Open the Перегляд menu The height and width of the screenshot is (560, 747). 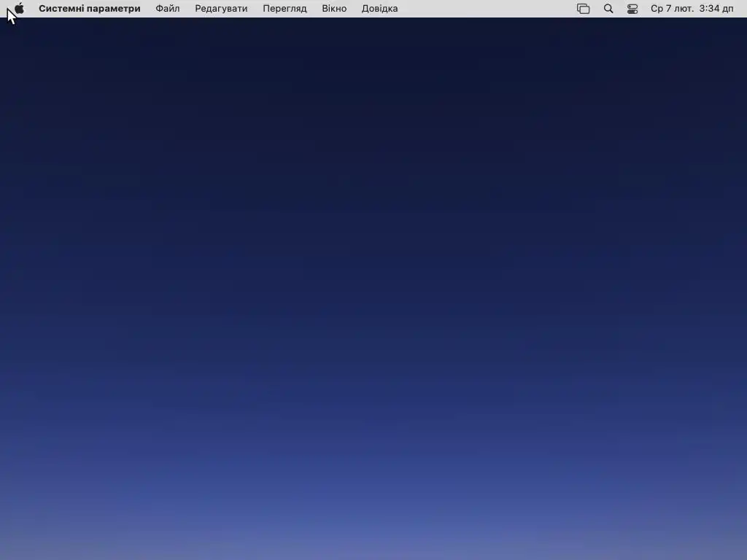coord(285,9)
